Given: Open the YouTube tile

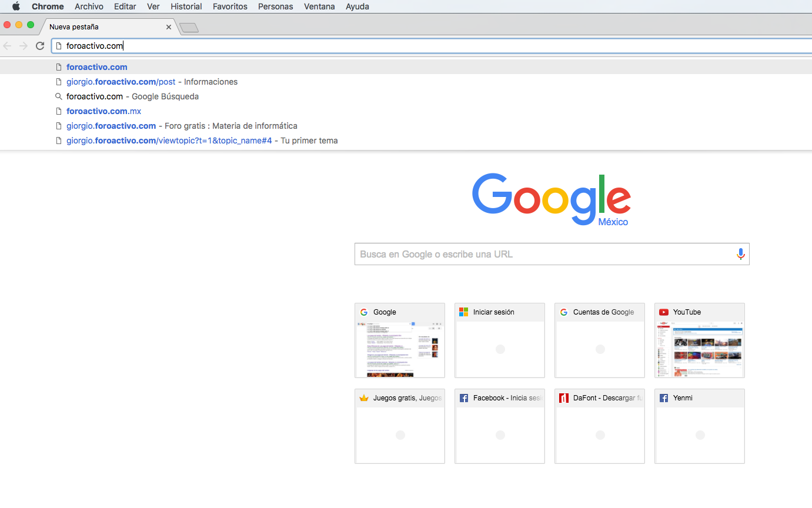Looking at the screenshot, I should pos(700,340).
